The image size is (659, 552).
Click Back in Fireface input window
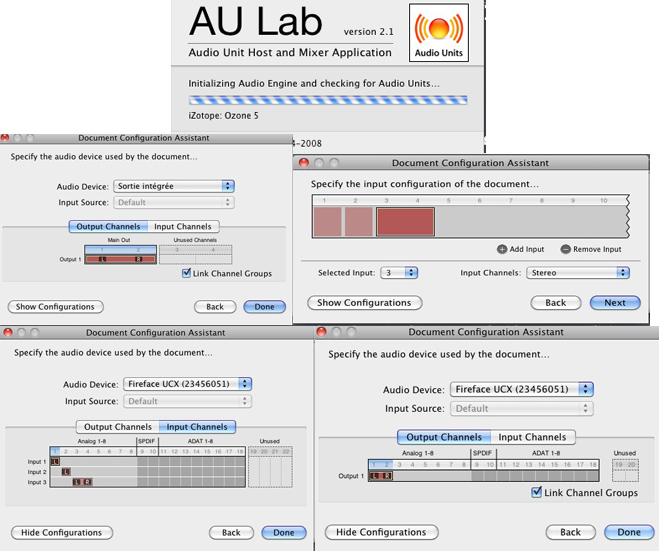[231, 533]
